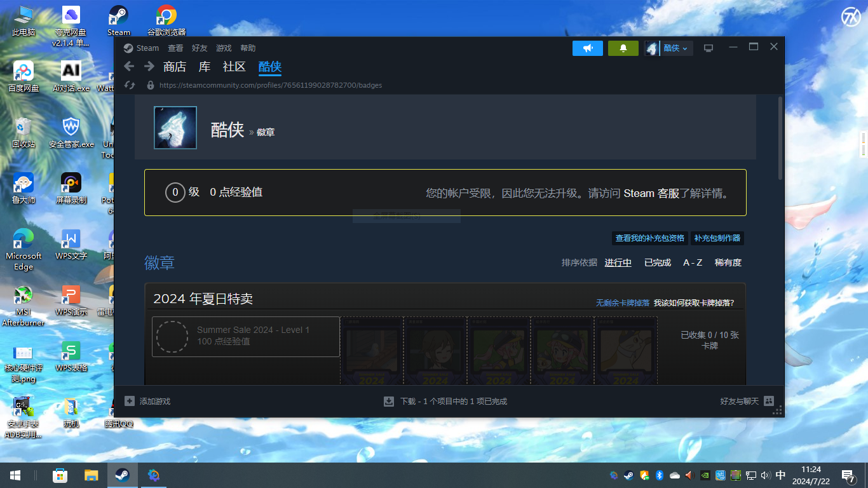
Task: Open File Explorer from the taskbar
Action: point(92,475)
